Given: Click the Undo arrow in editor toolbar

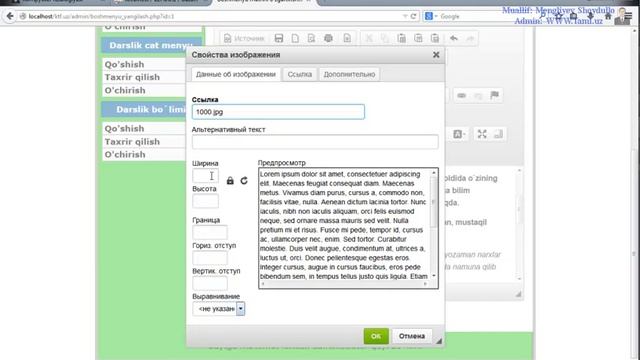Looking at the screenshot, I should [x=454, y=38].
